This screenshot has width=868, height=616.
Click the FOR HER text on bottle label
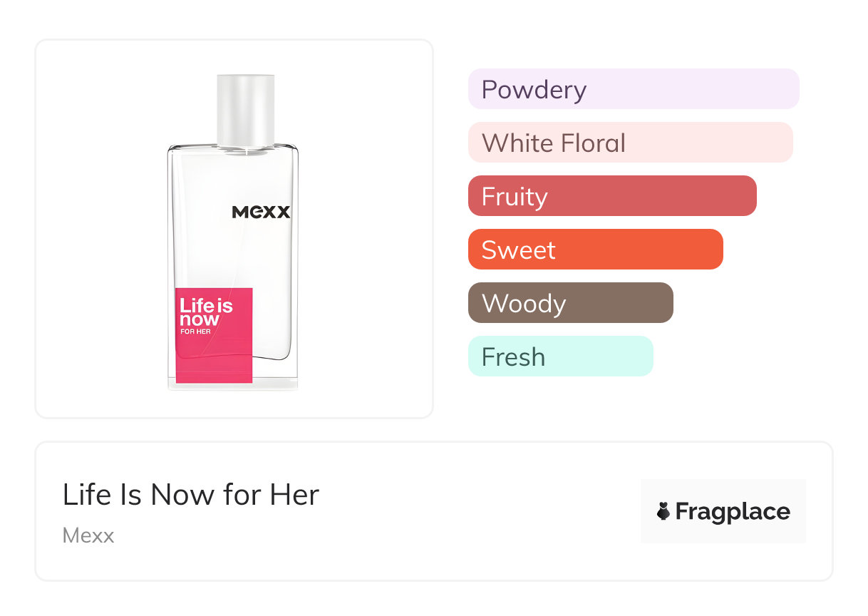click(x=195, y=332)
